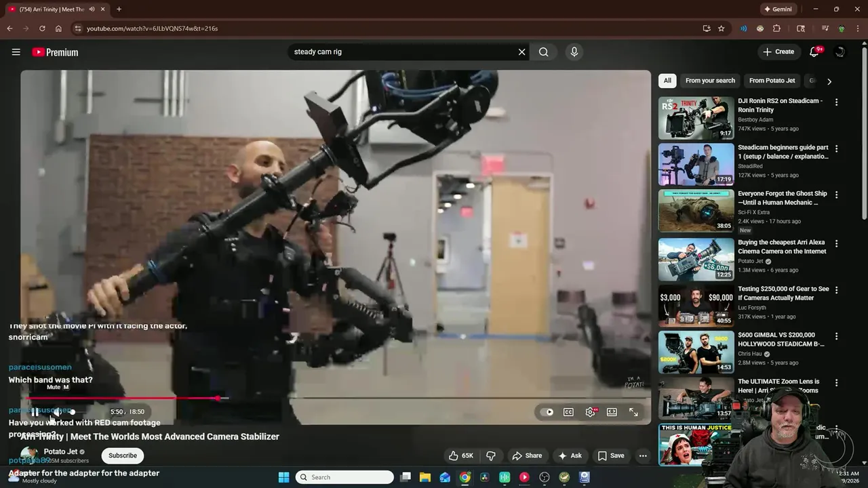Open the account avatar menu
Screen dimensions: 868x488
tap(840, 52)
